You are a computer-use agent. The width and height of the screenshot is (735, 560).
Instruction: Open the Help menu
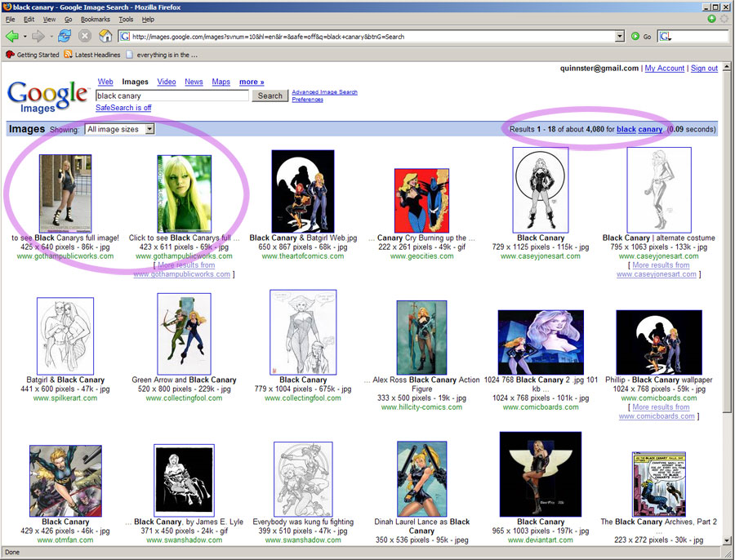click(x=148, y=20)
